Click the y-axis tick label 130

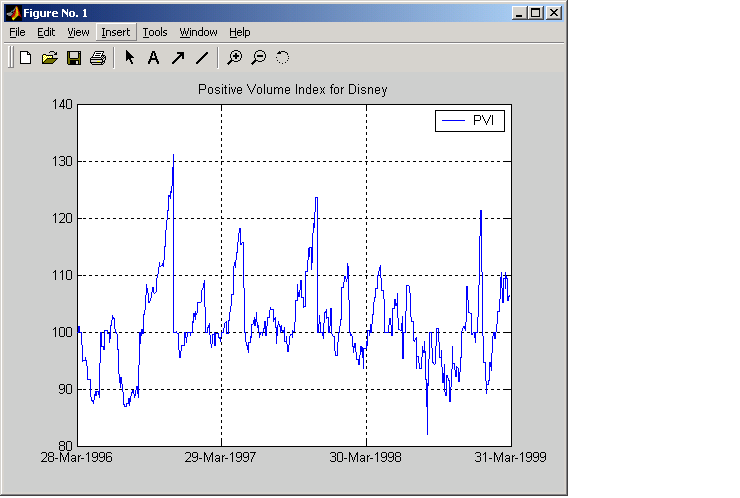tap(62, 161)
